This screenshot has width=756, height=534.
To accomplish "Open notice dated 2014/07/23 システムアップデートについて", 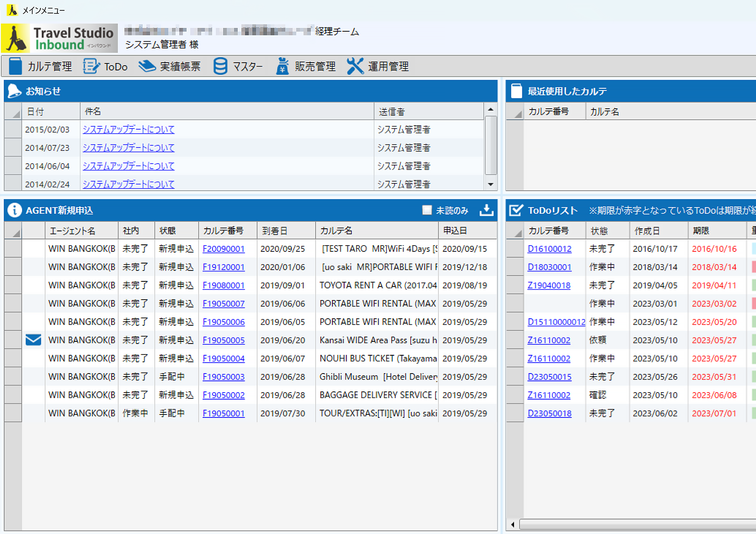I will click(x=129, y=147).
